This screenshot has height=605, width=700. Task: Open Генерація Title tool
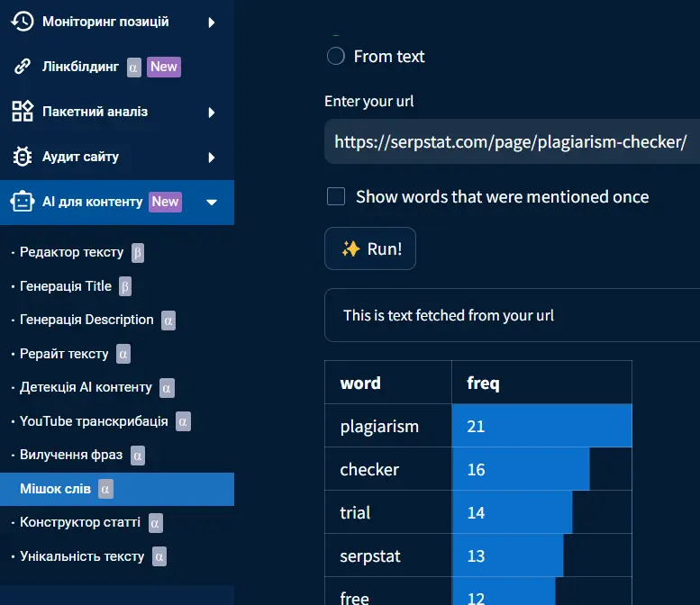[66, 286]
